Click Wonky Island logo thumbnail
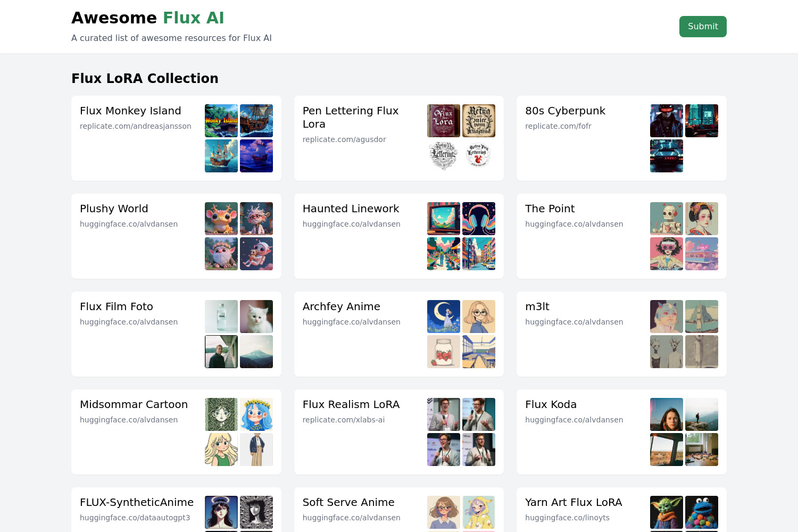This screenshot has height=532, width=798. pos(221,121)
